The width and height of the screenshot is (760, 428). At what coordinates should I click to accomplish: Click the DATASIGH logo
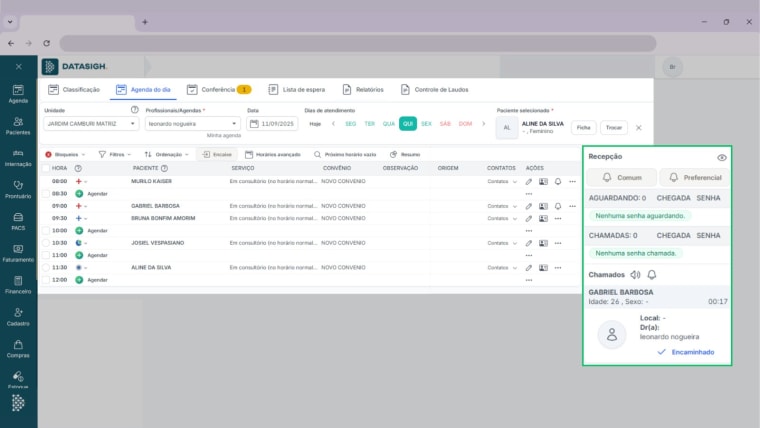tap(74, 66)
